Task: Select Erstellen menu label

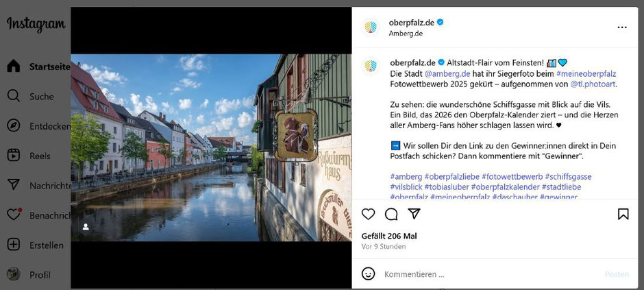Action: [47, 245]
